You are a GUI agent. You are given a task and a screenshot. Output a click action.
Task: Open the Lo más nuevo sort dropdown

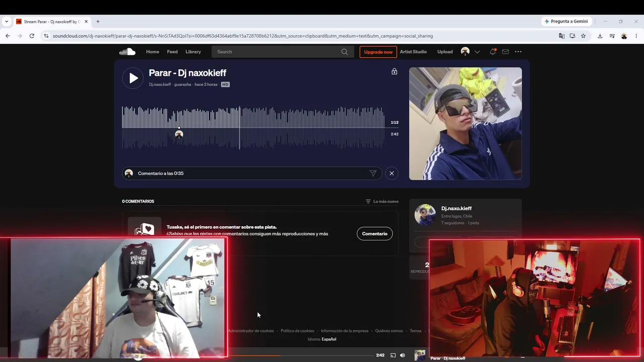click(382, 201)
